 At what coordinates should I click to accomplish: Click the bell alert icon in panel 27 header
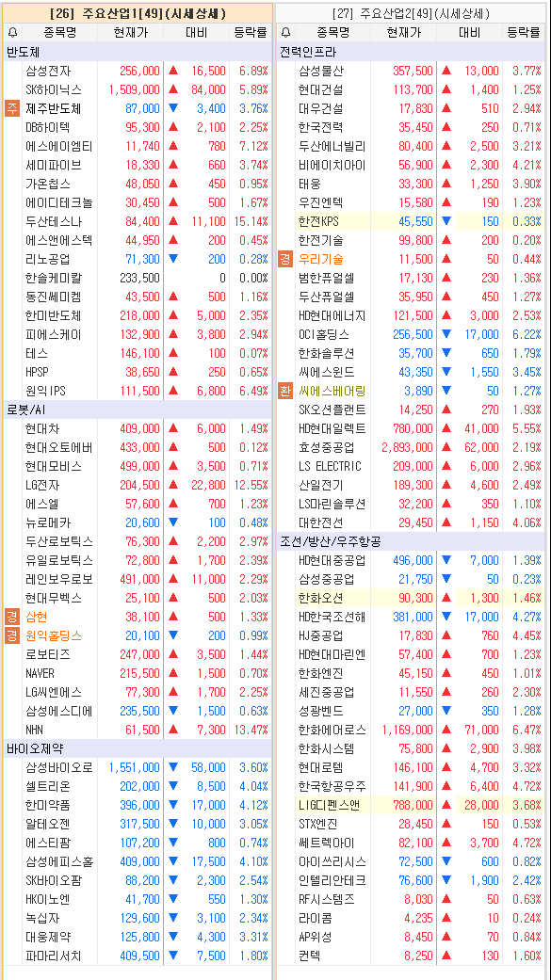(x=285, y=33)
